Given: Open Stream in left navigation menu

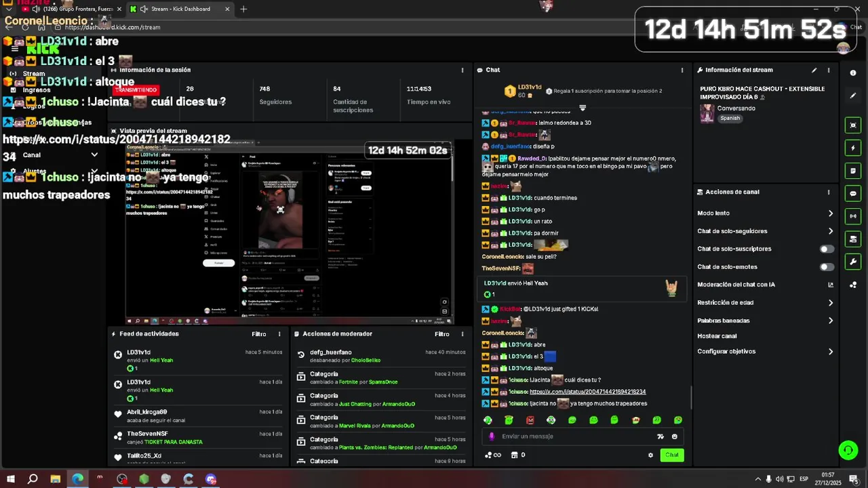Looking at the screenshot, I should point(34,74).
